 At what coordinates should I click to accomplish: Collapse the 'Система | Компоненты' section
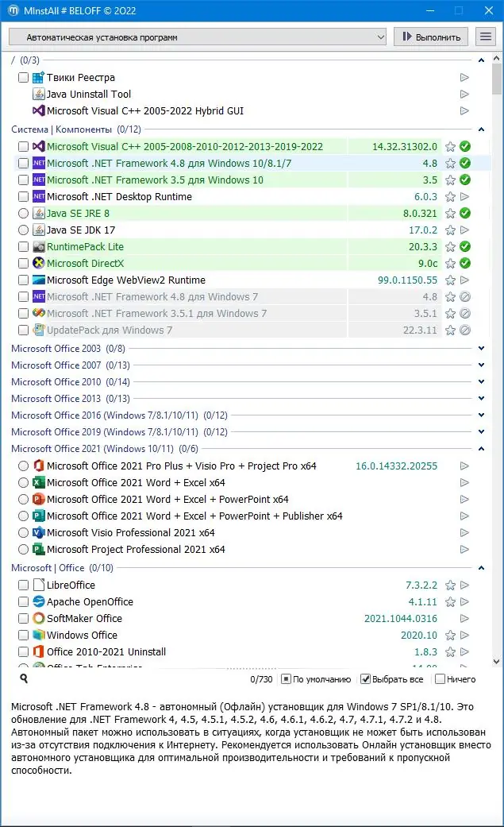coord(481,129)
